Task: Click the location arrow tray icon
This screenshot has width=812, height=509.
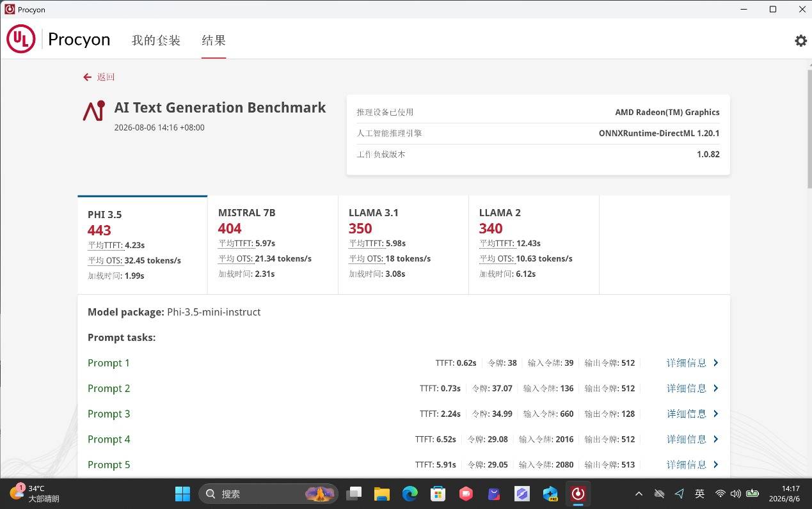Action: (680, 494)
